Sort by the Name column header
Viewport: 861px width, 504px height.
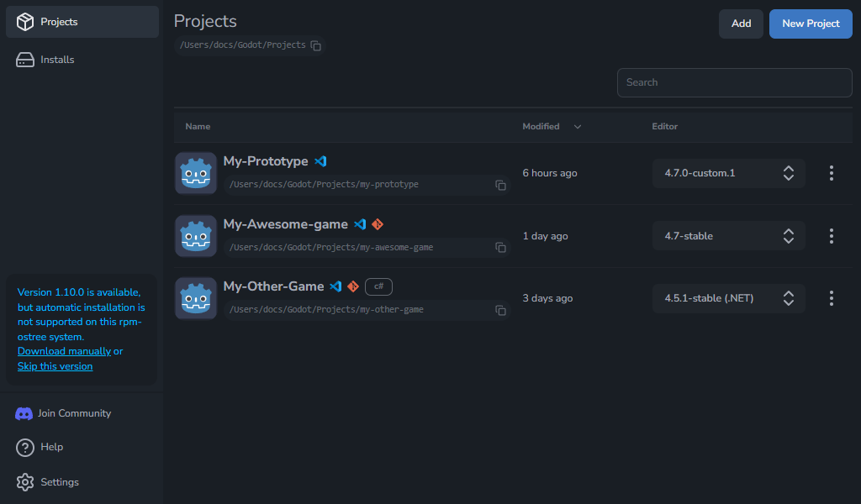[x=198, y=126]
